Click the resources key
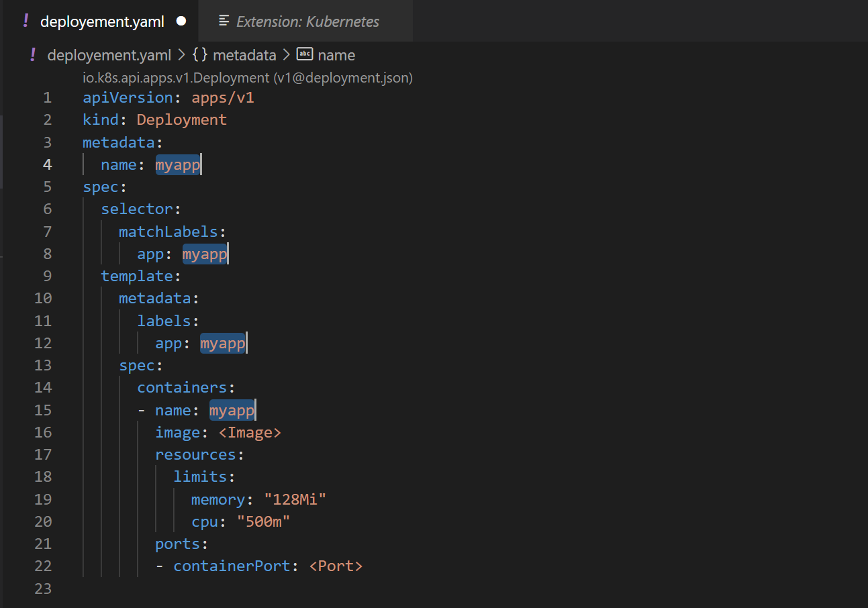Image resolution: width=868 pixels, height=608 pixels. click(x=195, y=454)
